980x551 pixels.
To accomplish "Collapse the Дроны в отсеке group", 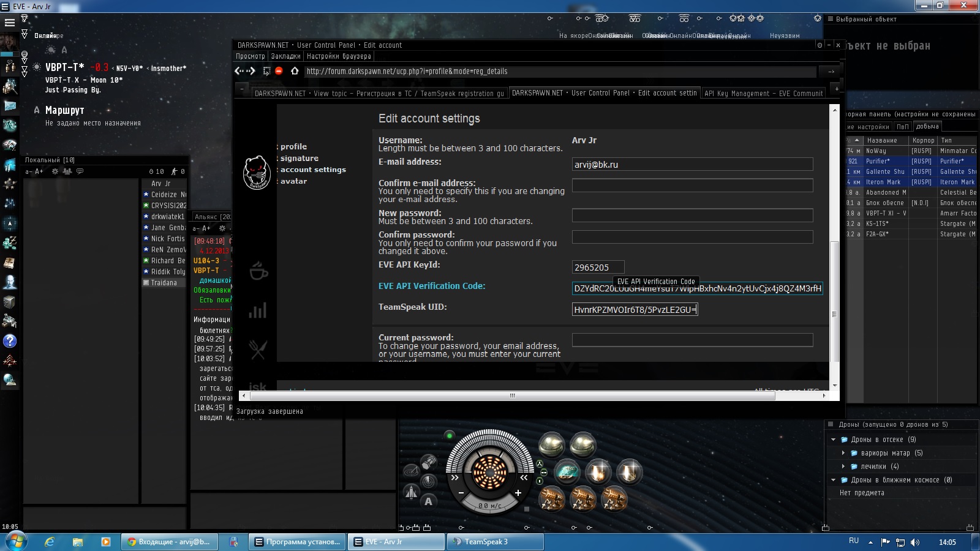I will pyautogui.click(x=833, y=440).
